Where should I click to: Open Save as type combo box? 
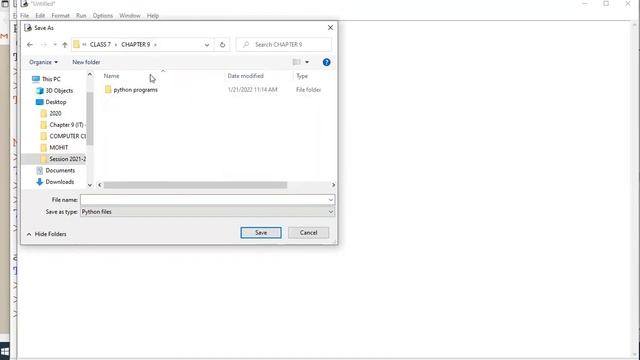(207, 212)
